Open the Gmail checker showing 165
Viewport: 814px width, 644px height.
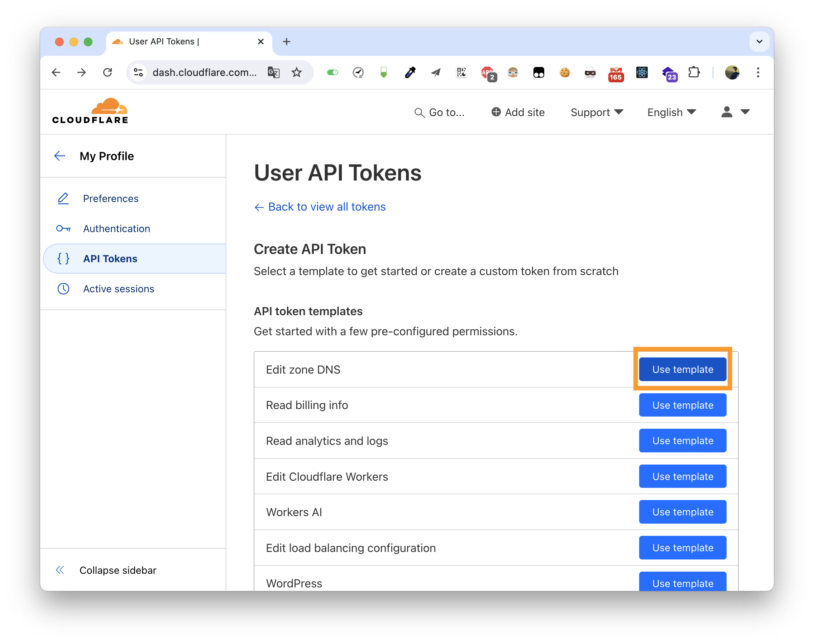[616, 74]
